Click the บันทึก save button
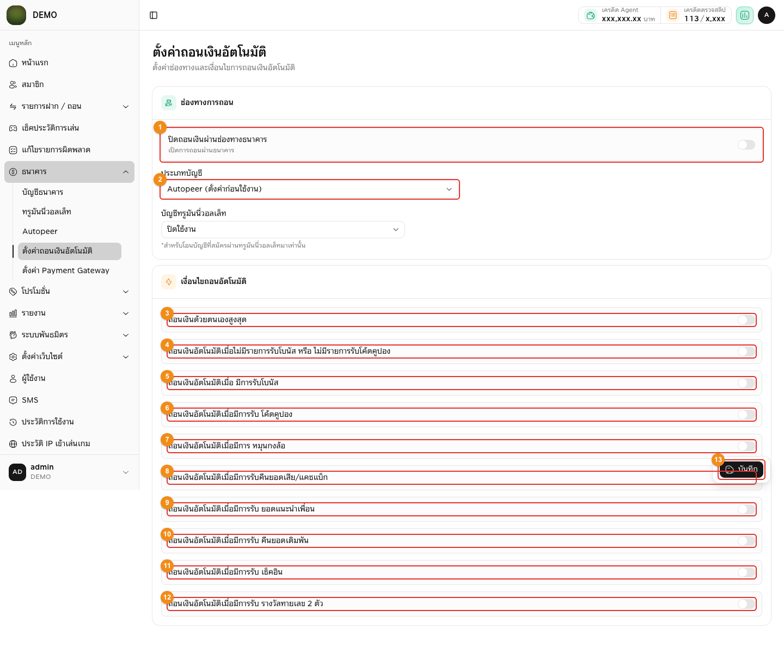Viewport: 784px width, 672px height. (x=742, y=470)
